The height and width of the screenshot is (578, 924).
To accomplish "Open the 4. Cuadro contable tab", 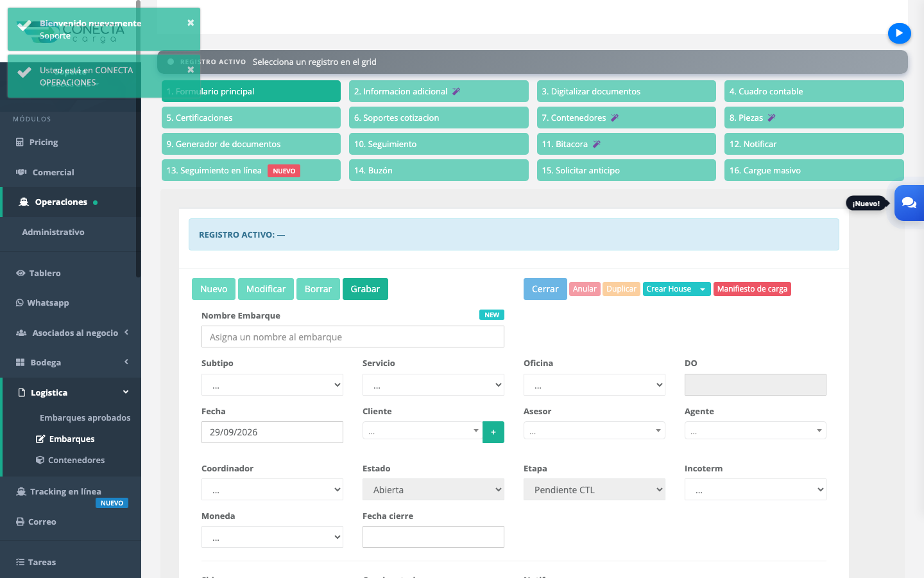I will click(814, 91).
